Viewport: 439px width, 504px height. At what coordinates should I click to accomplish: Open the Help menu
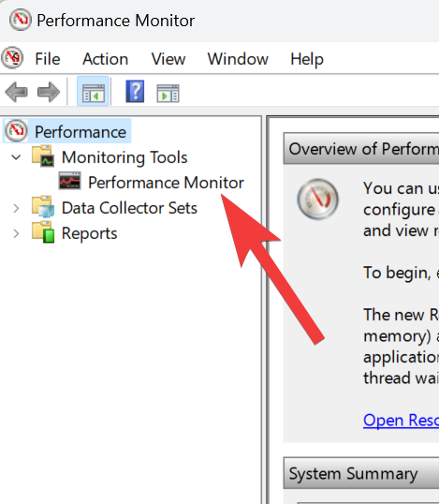click(x=307, y=60)
